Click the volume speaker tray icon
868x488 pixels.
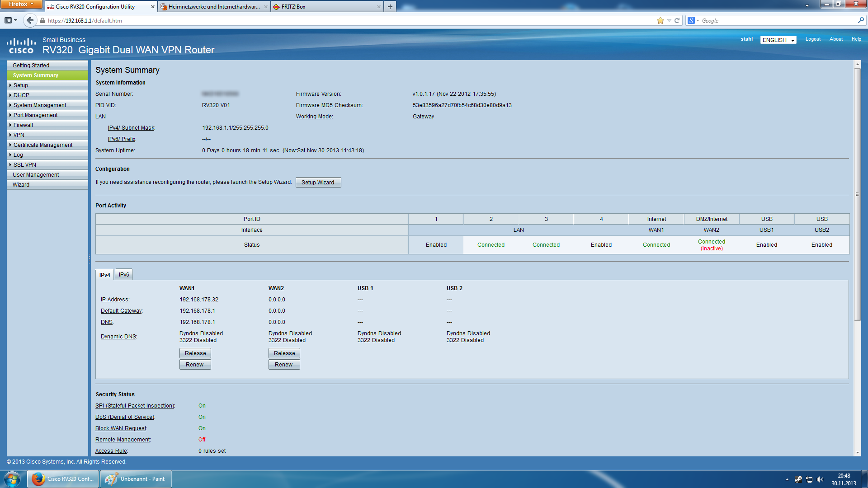pos(820,479)
